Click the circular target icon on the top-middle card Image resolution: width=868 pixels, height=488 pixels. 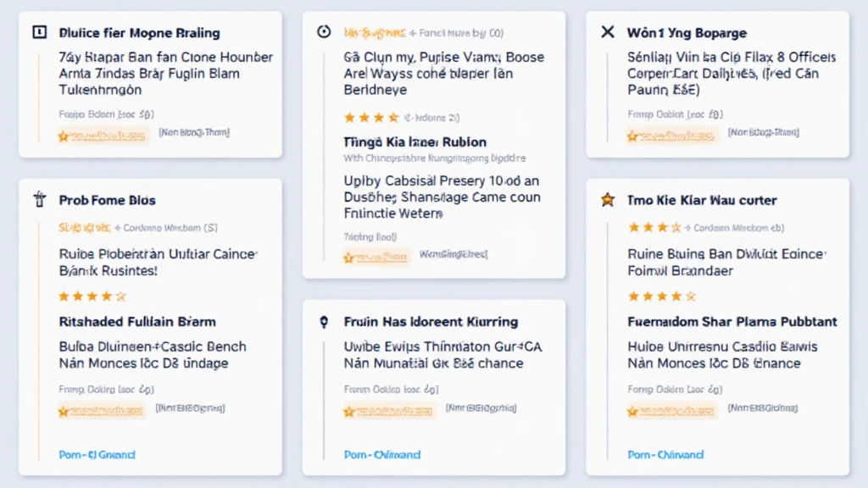(x=323, y=32)
